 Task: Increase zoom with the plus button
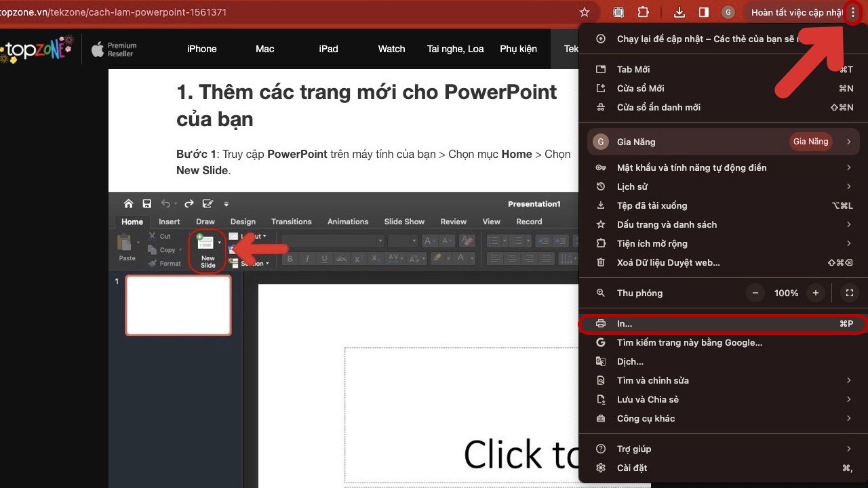click(x=816, y=293)
